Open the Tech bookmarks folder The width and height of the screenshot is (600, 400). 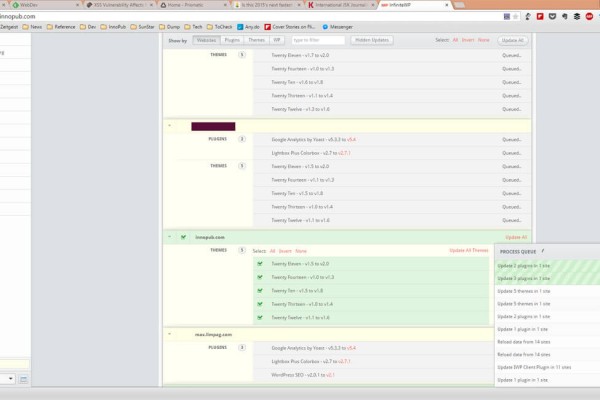pyautogui.click(x=193, y=27)
